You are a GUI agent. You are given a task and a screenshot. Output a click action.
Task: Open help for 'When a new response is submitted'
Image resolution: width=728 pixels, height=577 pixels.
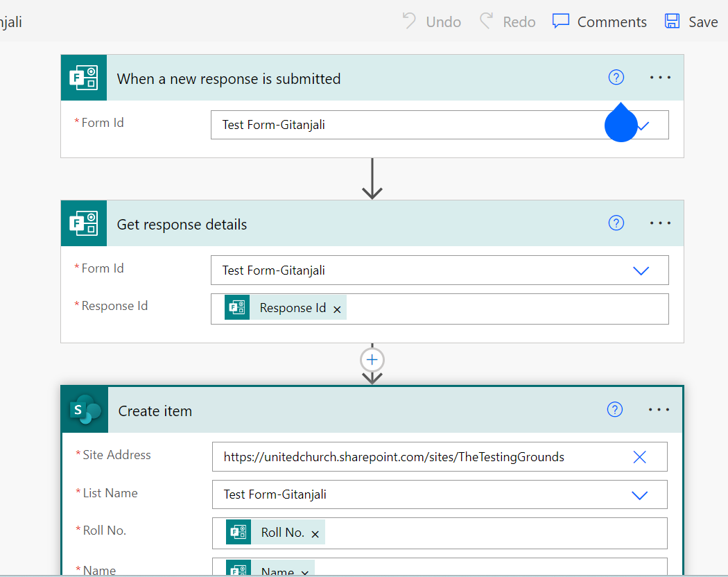click(x=616, y=78)
